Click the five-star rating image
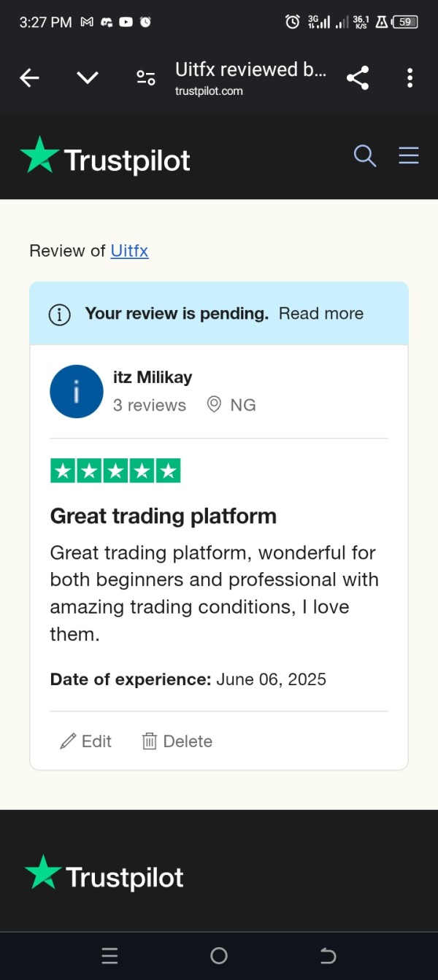 [x=115, y=471]
